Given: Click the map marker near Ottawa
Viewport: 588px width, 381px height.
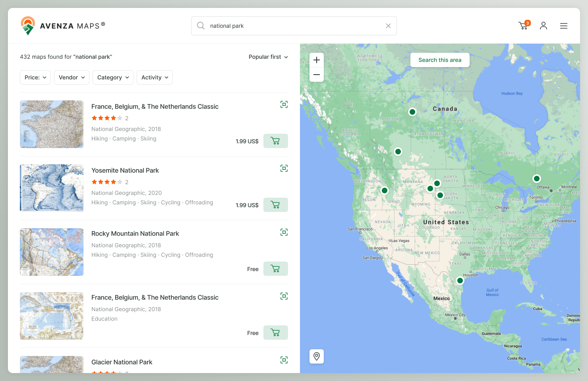Looking at the screenshot, I should pyautogui.click(x=537, y=179).
